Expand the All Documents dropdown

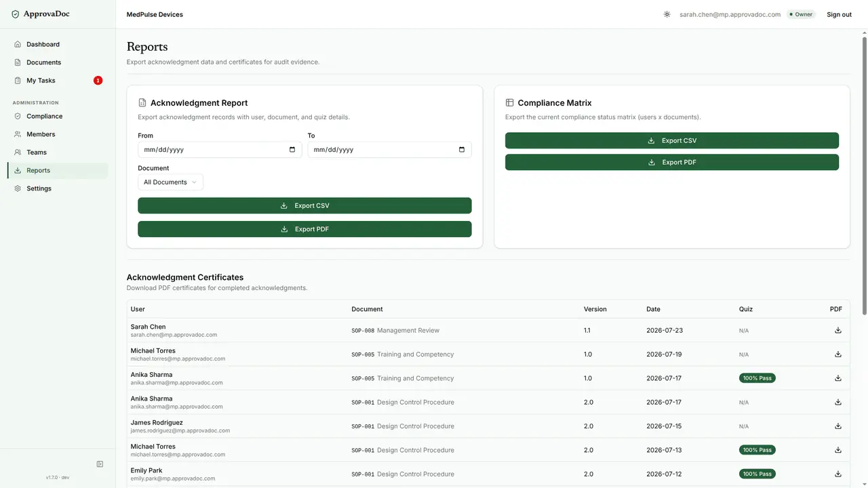(170, 182)
